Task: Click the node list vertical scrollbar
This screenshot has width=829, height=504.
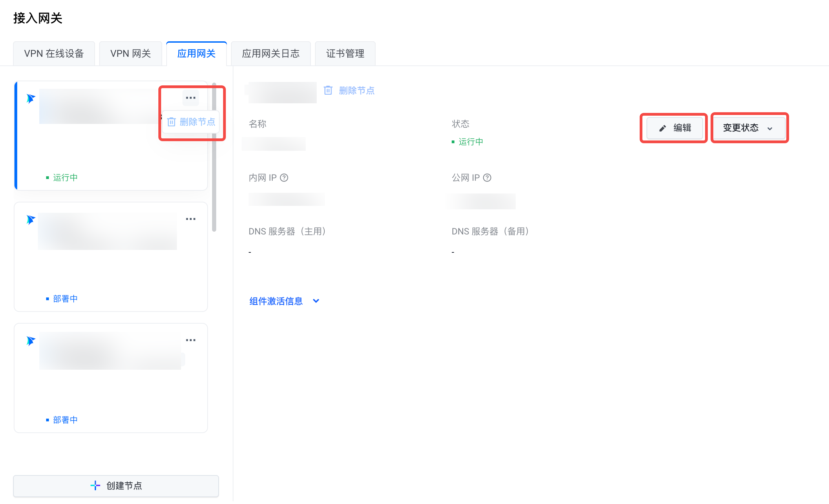Action: point(214,186)
